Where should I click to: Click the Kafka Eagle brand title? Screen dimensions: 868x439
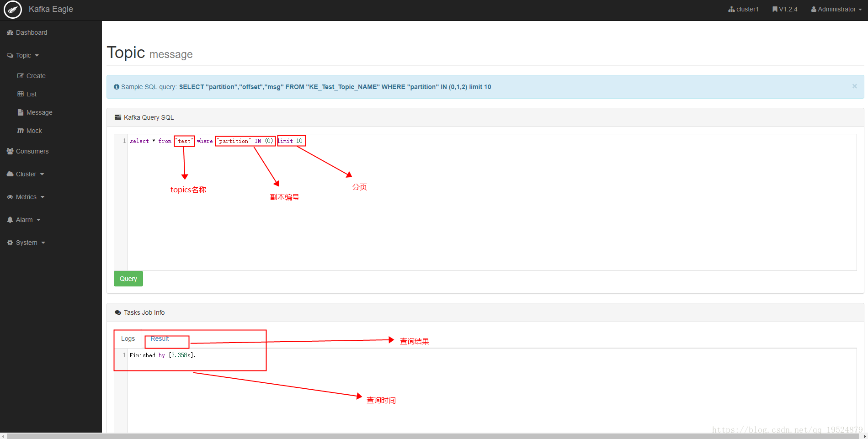(x=51, y=9)
